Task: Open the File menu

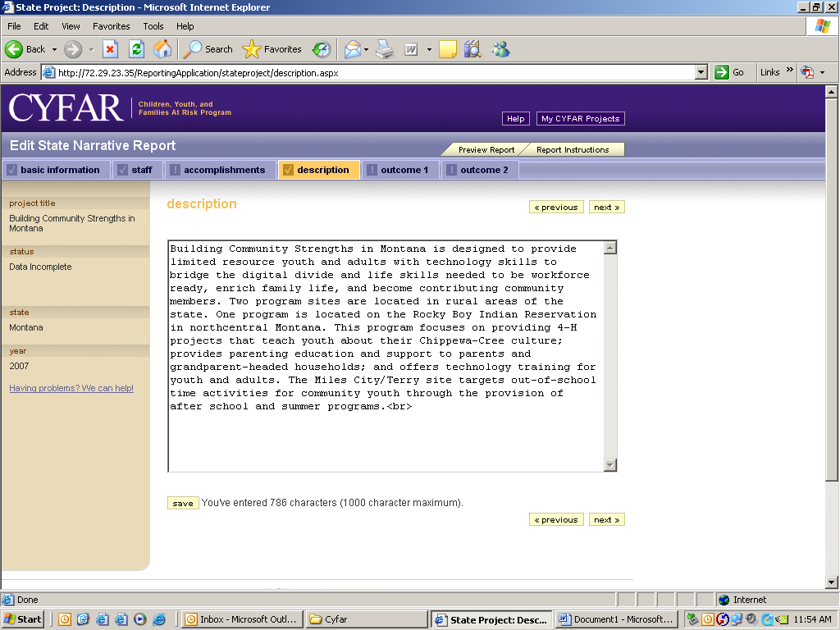Action: (x=15, y=26)
